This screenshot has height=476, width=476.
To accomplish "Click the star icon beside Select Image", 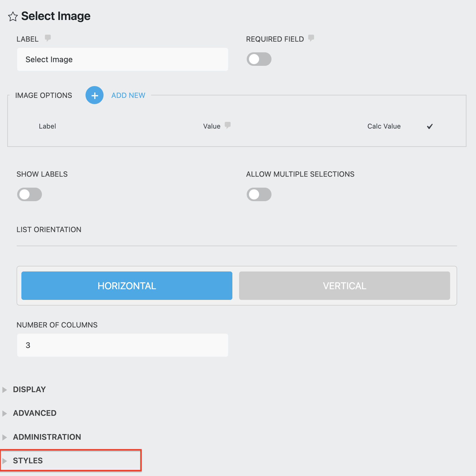I will (13, 17).
